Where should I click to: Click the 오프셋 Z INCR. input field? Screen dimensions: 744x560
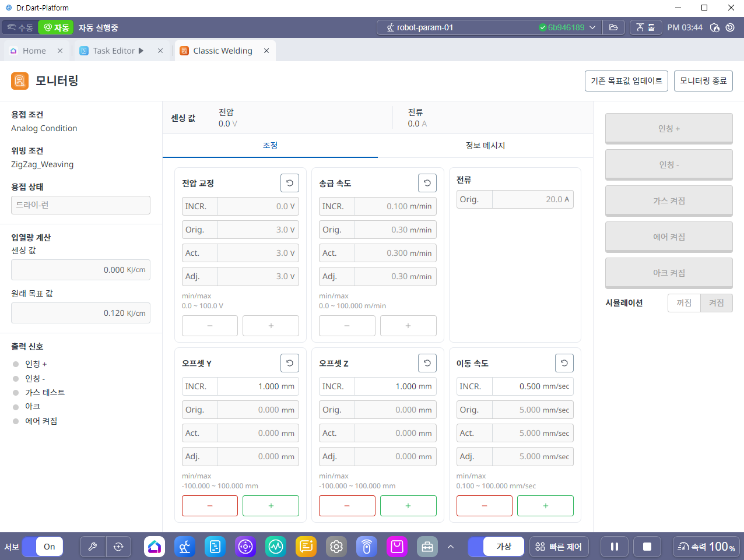tap(395, 386)
